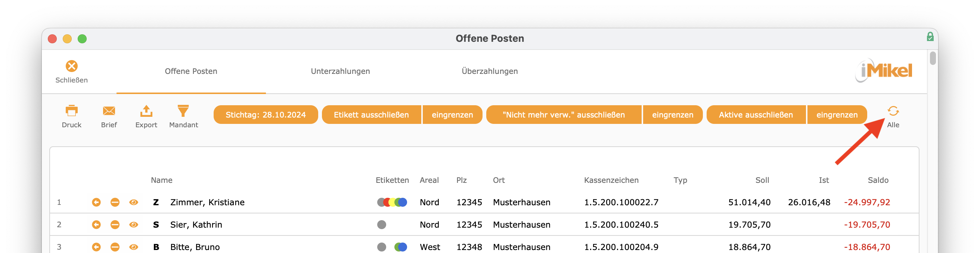The height and width of the screenshot is (253, 980).
Task: Click the green window zoom button
Action: coord(82,39)
